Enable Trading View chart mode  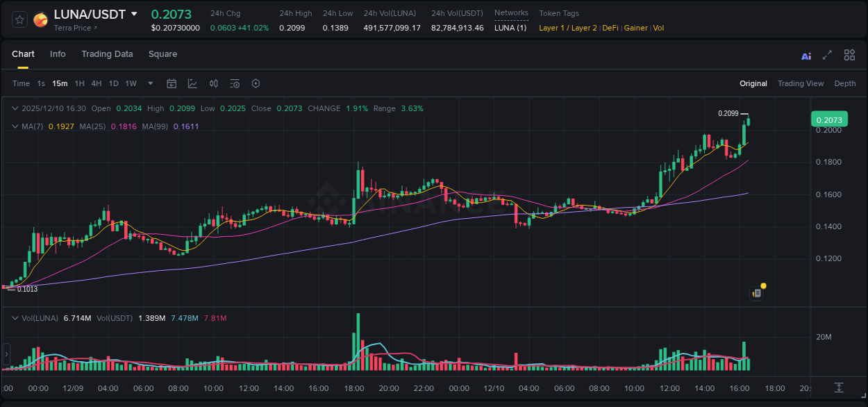[801, 83]
